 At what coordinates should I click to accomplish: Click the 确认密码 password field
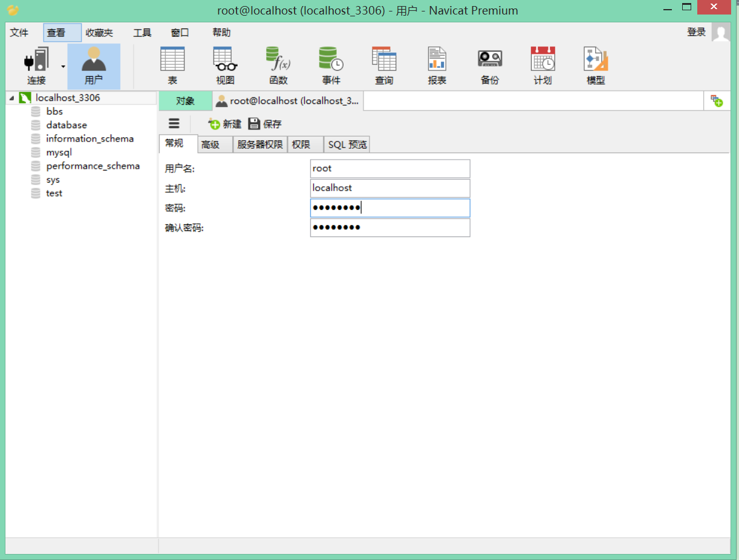[389, 227]
